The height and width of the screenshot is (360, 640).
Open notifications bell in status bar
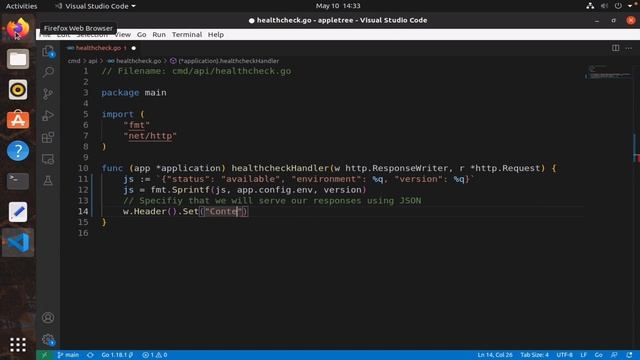coord(629,355)
